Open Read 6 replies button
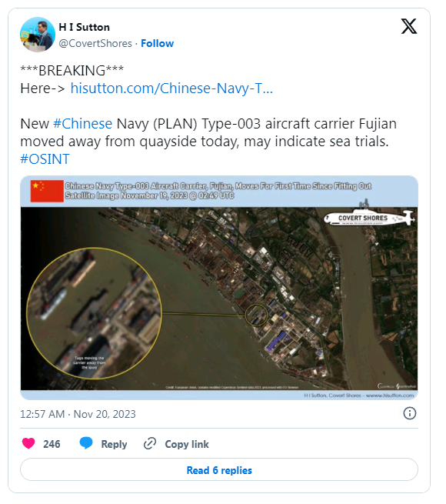 pyautogui.click(x=219, y=470)
